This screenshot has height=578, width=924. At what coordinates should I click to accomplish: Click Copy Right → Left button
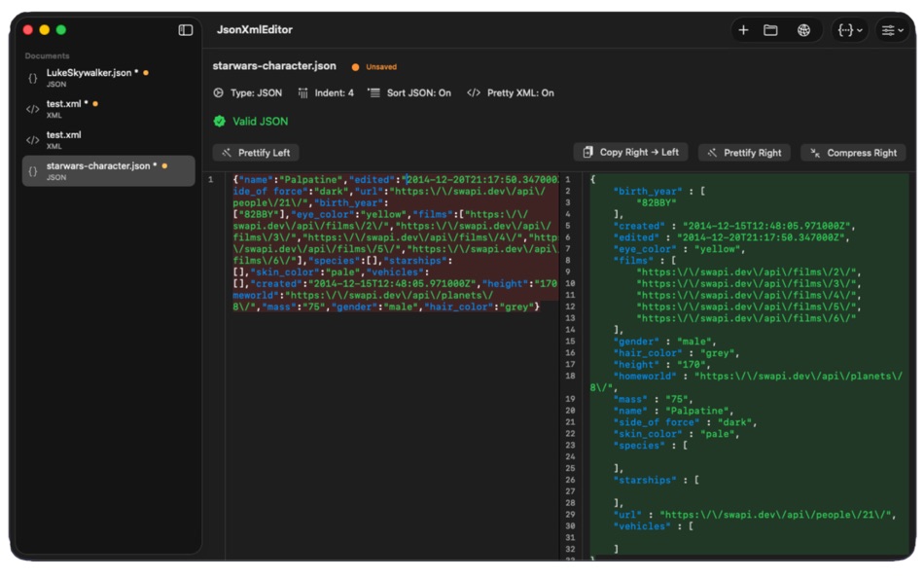click(x=630, y=152)
